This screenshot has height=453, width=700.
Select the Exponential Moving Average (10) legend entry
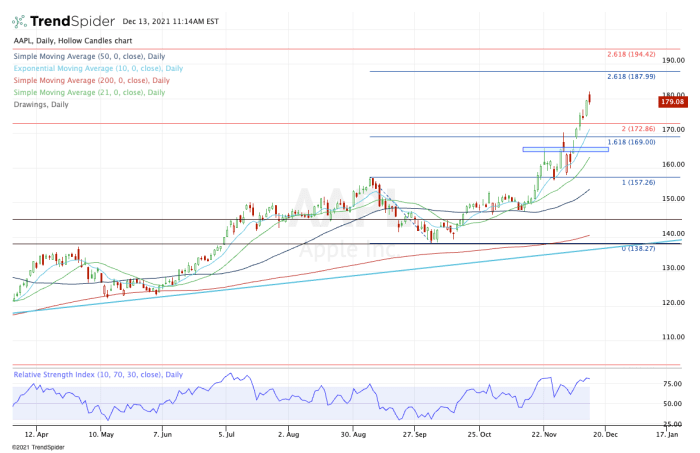coord(98,68)
